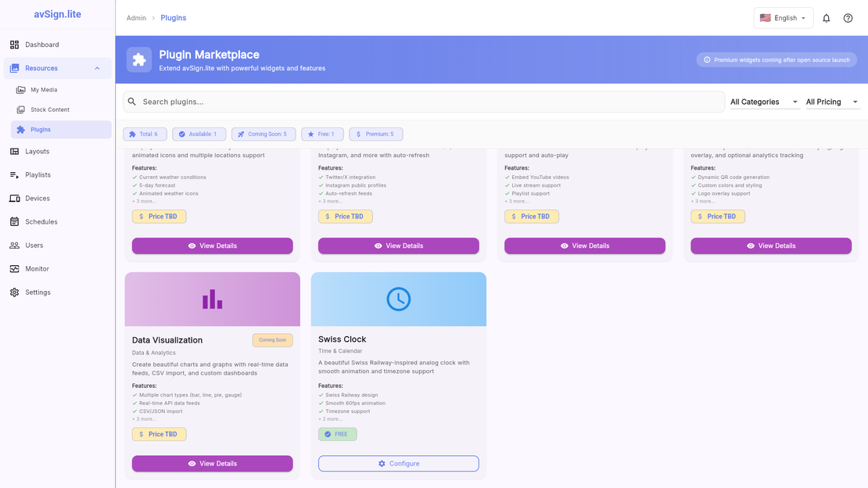Open the English language dropdown
Viewport: 868px width, 488px height.
coord(784,18)
